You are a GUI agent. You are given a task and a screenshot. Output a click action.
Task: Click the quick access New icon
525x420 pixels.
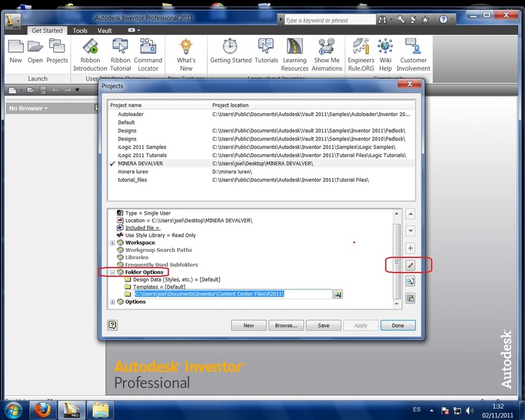pos(12,90)
